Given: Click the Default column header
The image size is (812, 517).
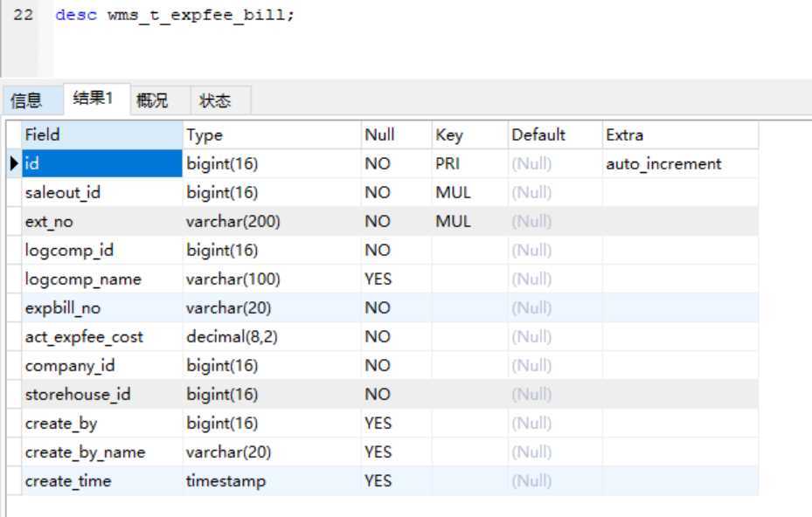Looking at the screenshot, I should pyautogui.click(x=556, y=135).
